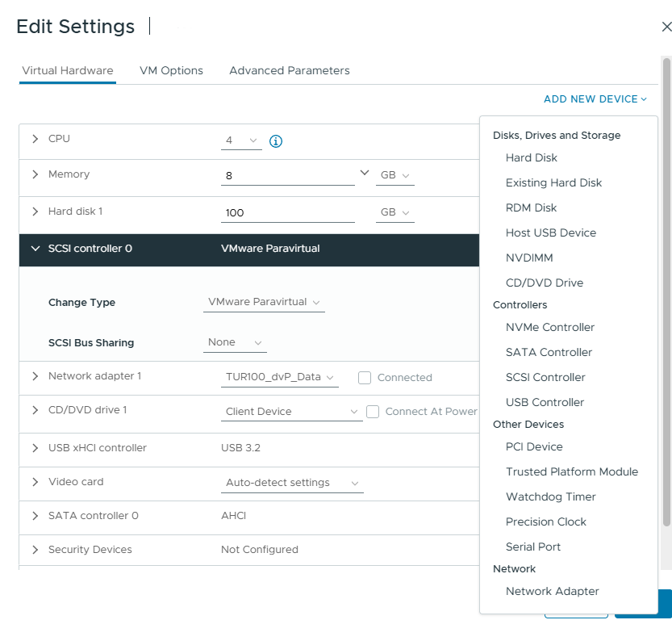Open the SCSI Bus Sharing dropdown

[235, 342]
